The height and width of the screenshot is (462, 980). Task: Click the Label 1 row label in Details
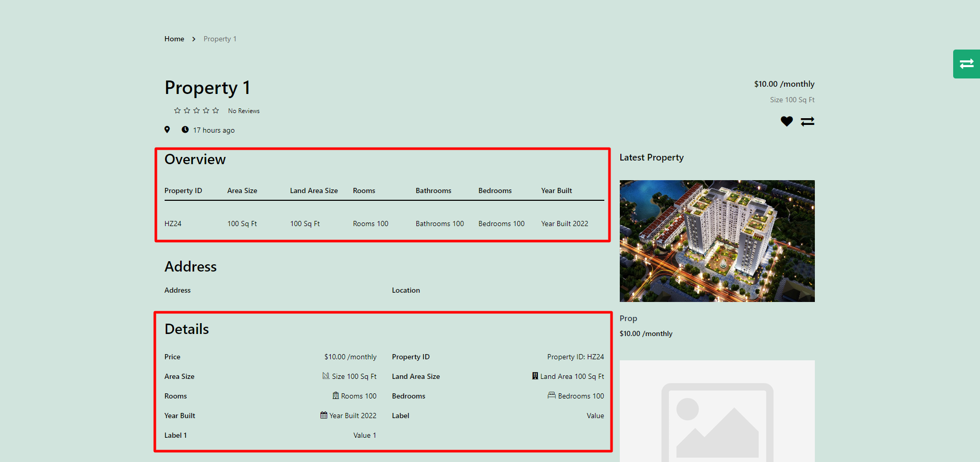pyautogui.click(x=175, y=435)
